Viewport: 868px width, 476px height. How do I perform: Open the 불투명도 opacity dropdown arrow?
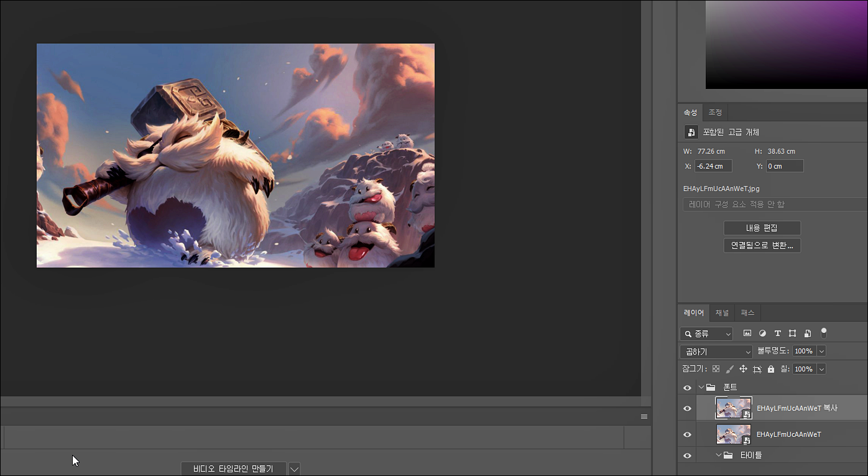[821, 352]
